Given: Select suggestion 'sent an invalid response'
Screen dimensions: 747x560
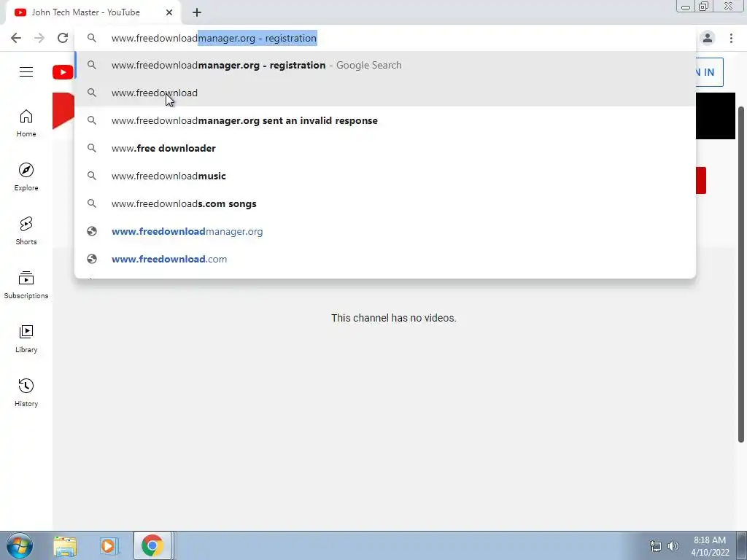Looking at the screenshot, I should click(x=385, y=120).
